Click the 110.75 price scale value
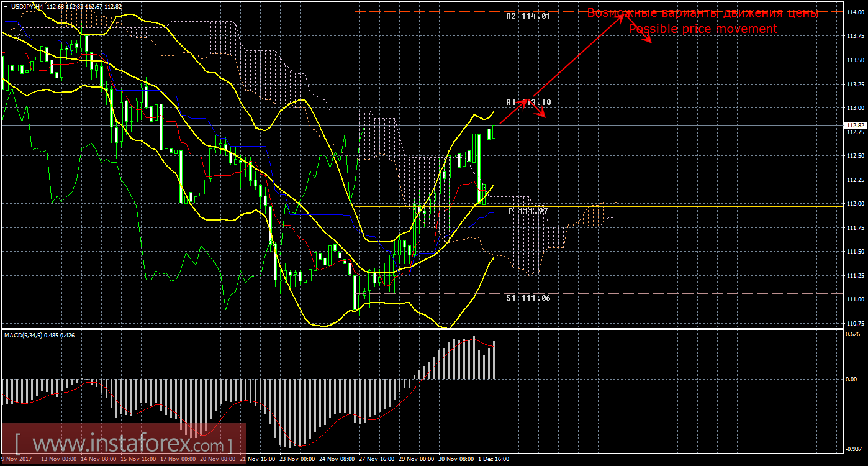Viewport: 868px width, 466px height. (x=855, y=324)
